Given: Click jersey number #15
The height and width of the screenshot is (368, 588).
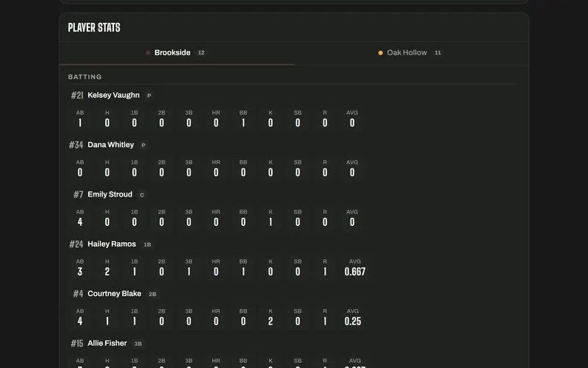Looking at the screenshot, I should pos(77,343).
